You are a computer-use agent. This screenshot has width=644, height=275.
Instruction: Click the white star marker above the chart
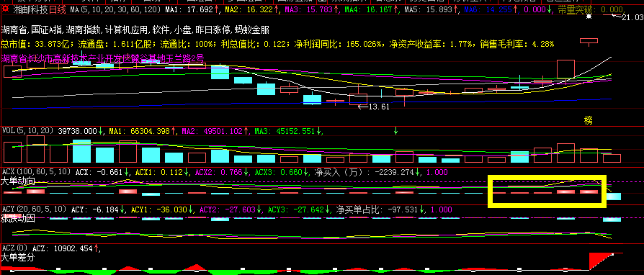tap(589, 17)
